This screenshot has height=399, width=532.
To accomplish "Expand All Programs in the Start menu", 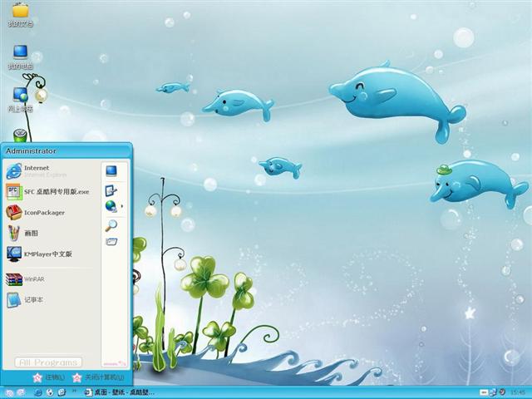I will [48, 362].
